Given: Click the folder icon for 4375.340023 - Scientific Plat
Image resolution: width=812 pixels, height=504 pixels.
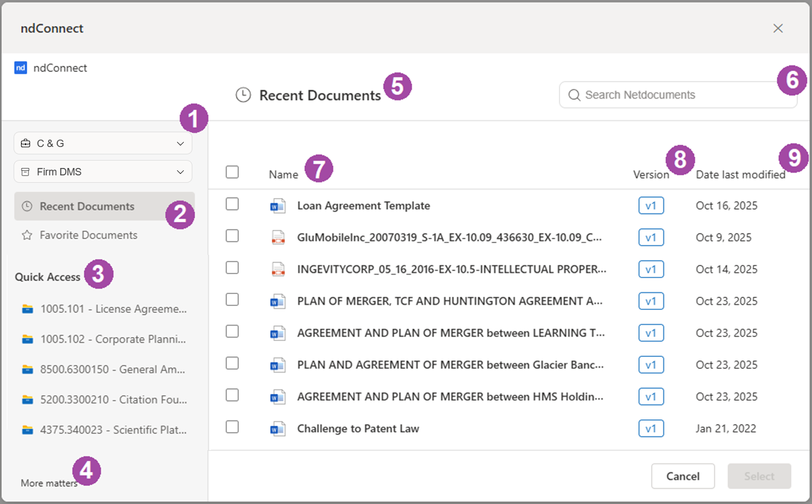Looking at the screenshot, I should pyautogui.click(x=27, y=430).
